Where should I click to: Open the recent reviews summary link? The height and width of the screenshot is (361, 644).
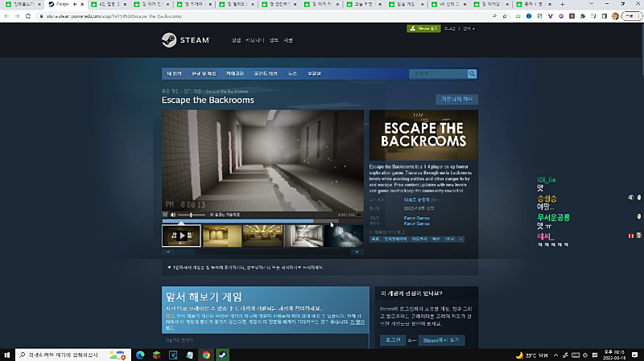click(416, 199)
